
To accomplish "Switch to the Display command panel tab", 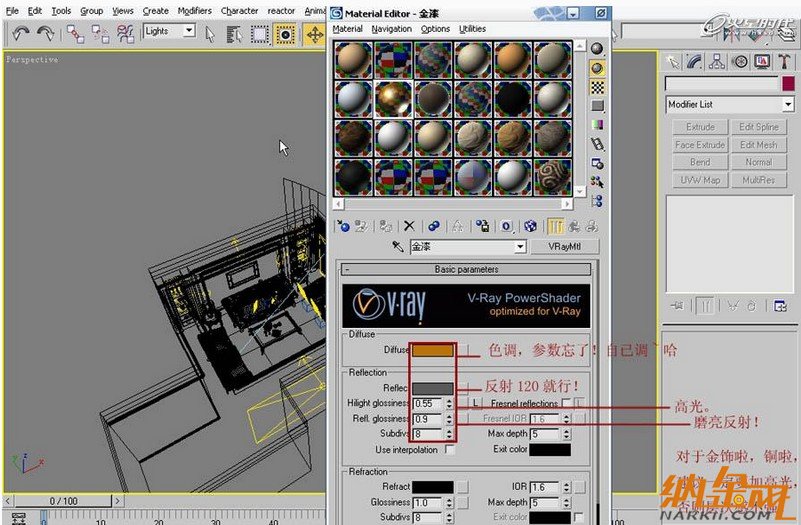I will 762,62.
